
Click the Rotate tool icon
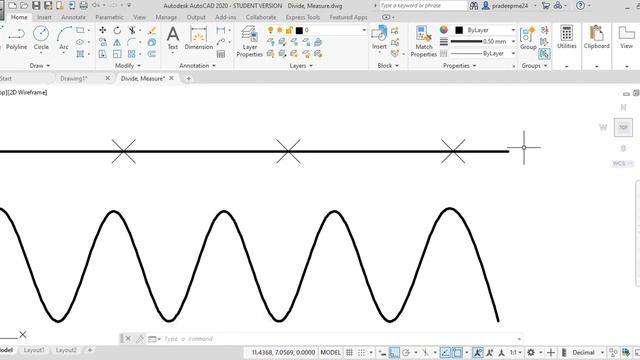117,30
